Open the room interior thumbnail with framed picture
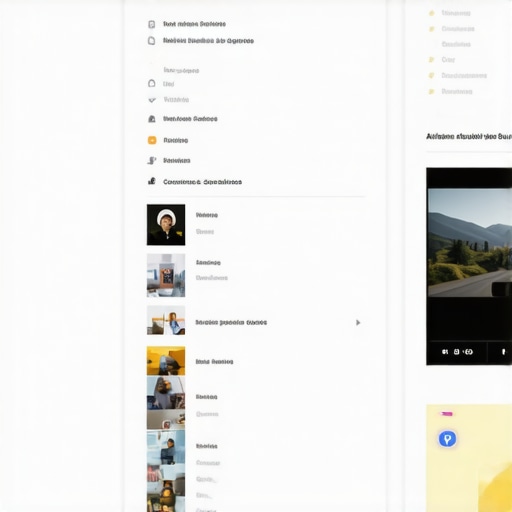The width and height of the screenshot is (512, 512). coord(166,275)
